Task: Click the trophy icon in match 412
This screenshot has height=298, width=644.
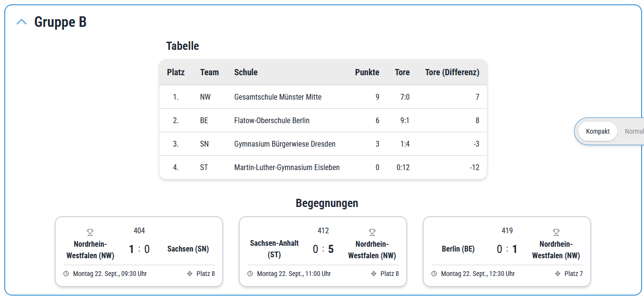Action: click(372, 232)
